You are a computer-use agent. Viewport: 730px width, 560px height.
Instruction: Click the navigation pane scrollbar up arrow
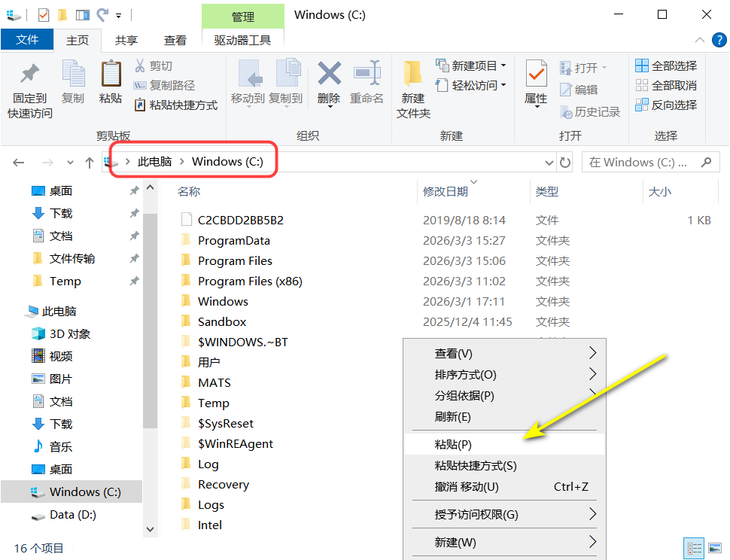click(x=150, y=187)
